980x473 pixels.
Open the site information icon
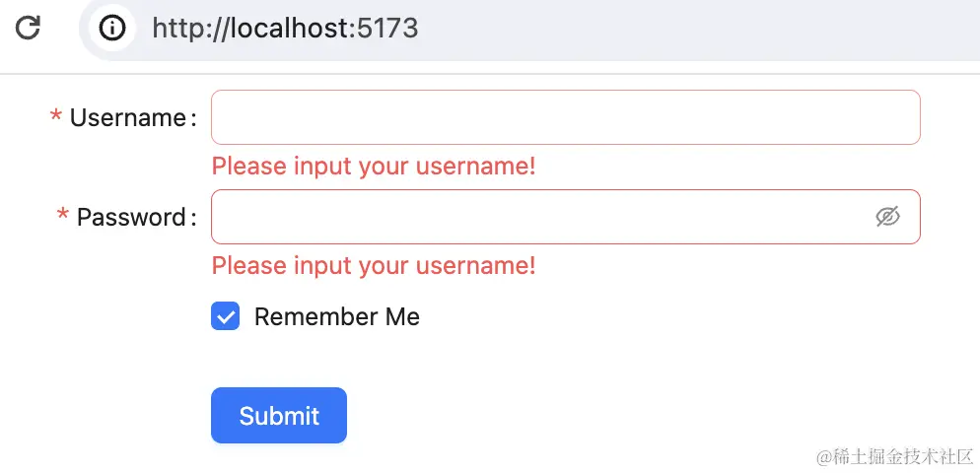click(112, 28)
